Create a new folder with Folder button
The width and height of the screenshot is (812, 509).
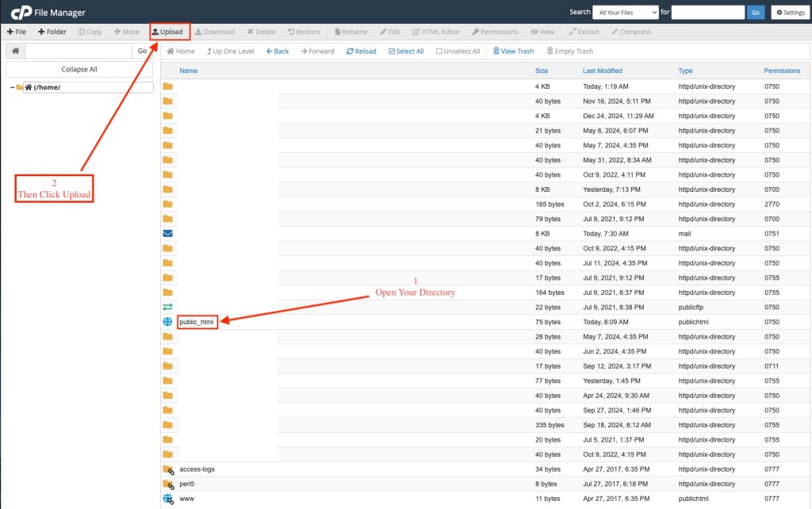52,32
